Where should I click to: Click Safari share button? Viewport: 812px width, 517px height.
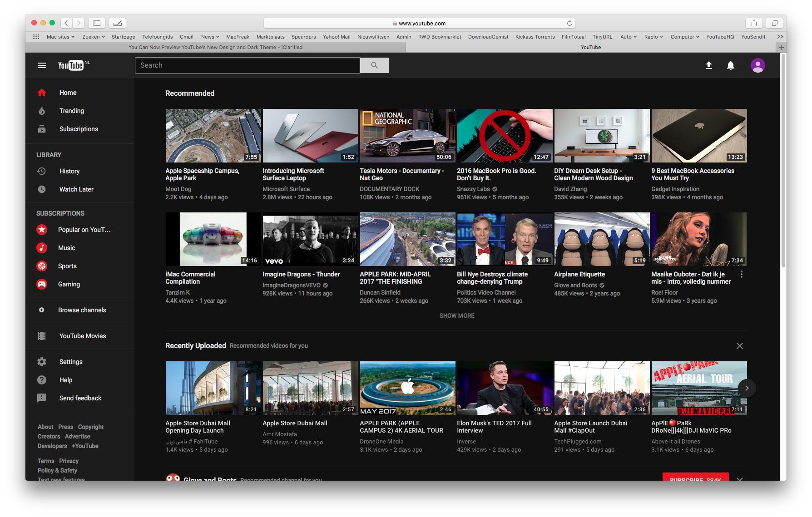(754, 23)
